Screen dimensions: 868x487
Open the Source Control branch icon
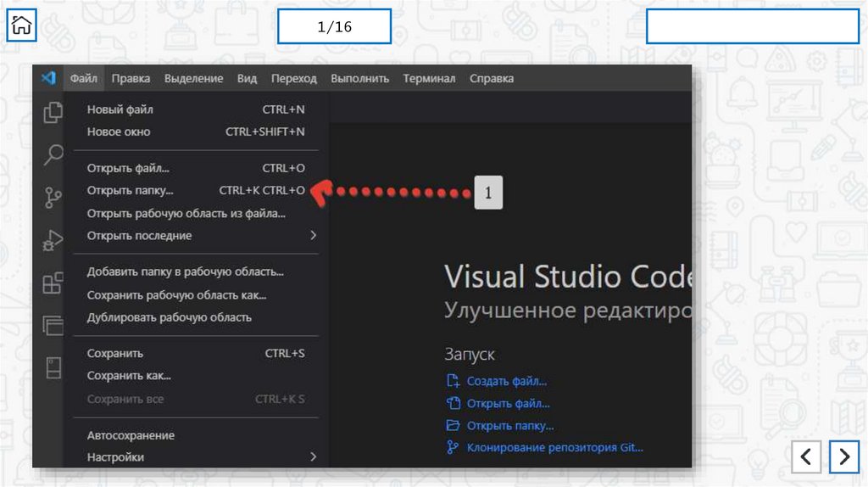53,197
